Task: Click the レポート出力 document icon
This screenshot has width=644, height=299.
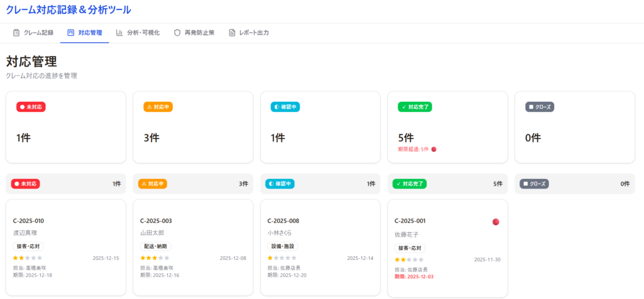Action: click(232, 33)
